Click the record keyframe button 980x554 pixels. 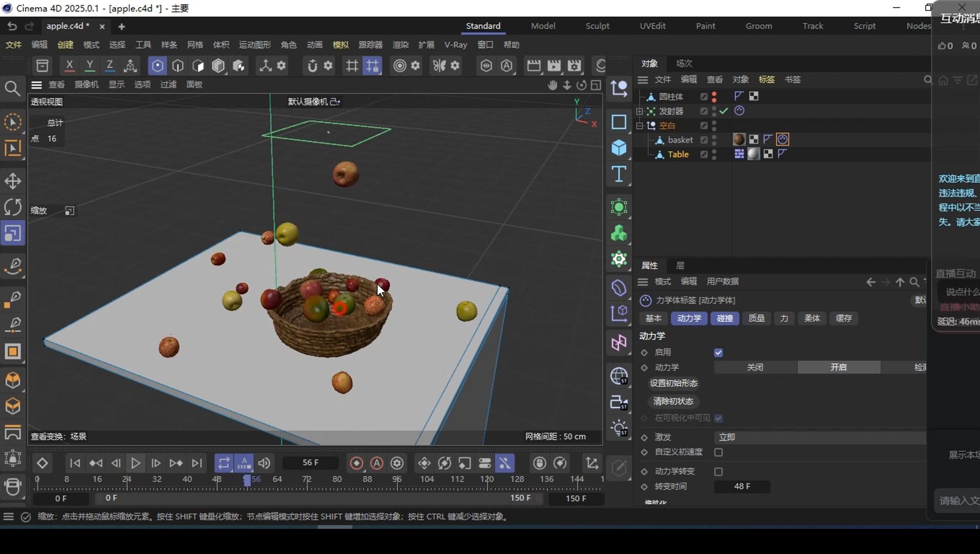point(357,463)
